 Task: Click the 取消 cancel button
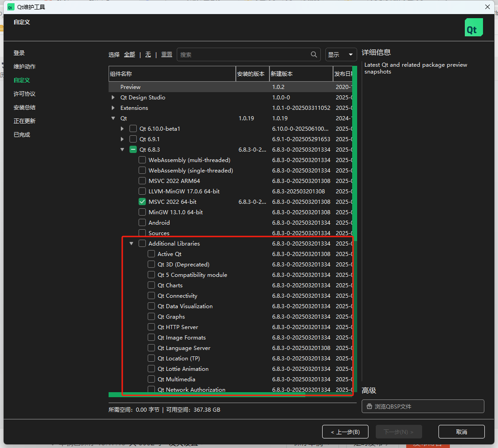point(462,432)
